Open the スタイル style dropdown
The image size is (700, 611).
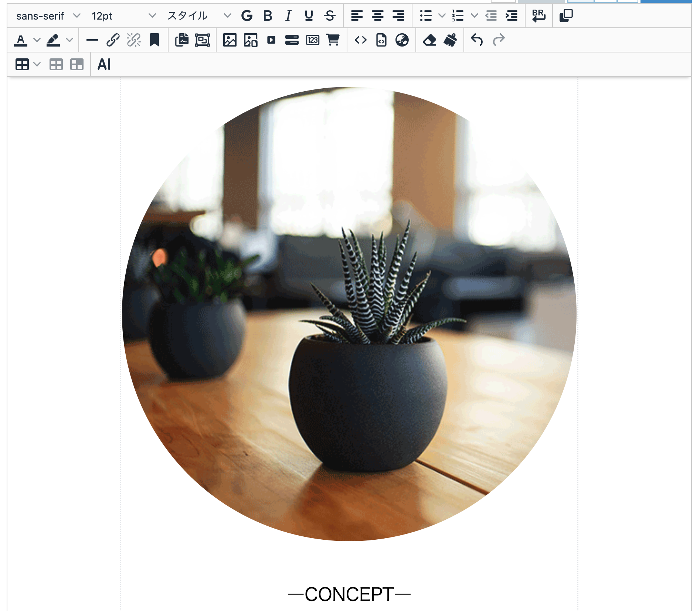coord(198,16)
